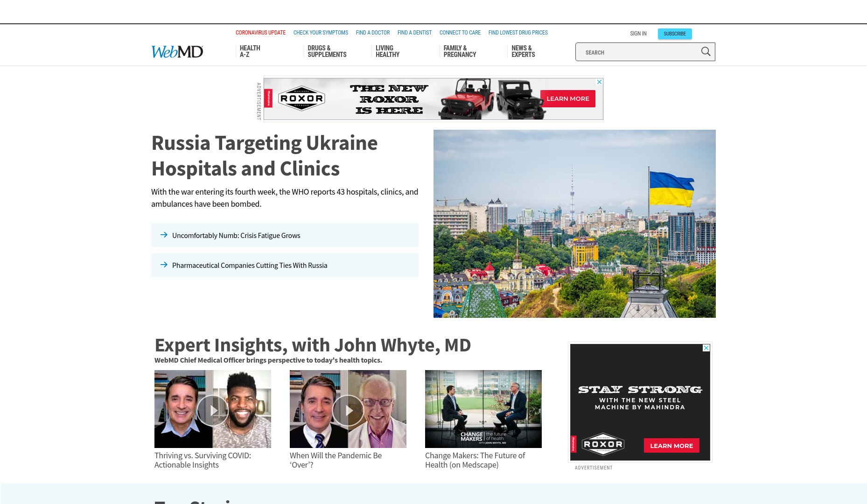The image size is (867, 504).
Task: Click the search magnifier icon
Action: 706,52
